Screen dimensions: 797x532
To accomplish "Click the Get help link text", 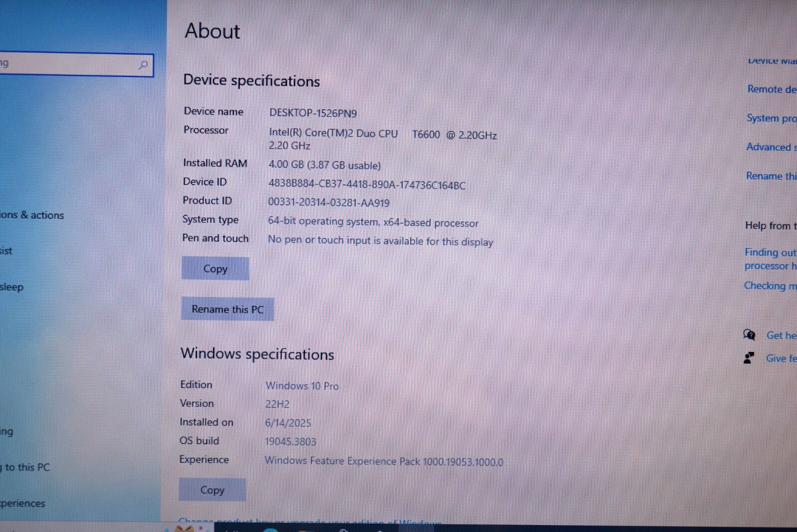I will [781, 335].
